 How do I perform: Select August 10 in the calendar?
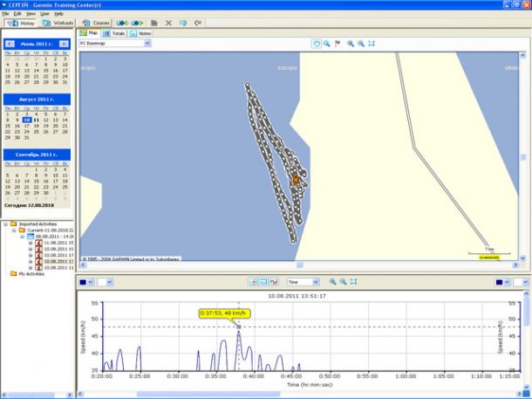(x=26, y=120)
